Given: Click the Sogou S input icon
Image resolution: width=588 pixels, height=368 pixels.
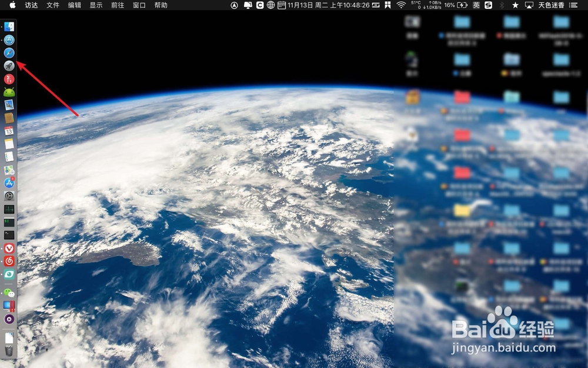Looking at the screenshot, I should [488, 5].
